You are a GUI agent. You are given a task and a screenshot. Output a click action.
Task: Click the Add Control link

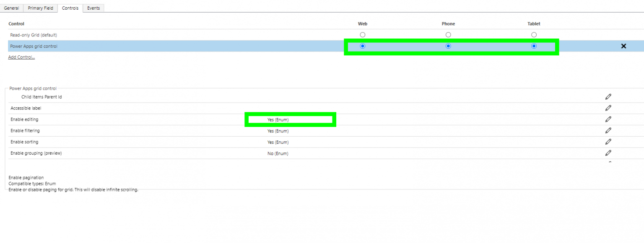[21, 57]
